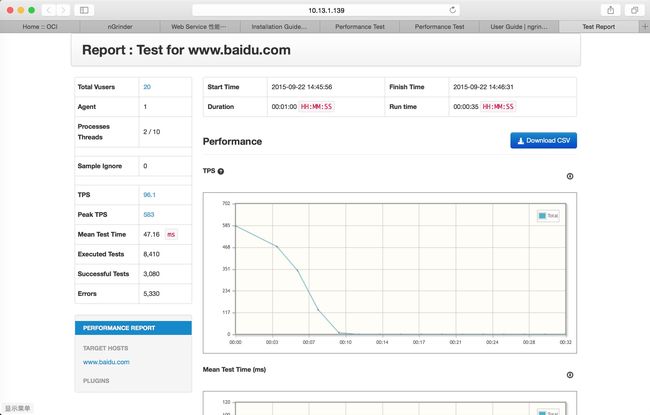
Task: Click the TPS chart circular options icon
Action: point(570,176)
